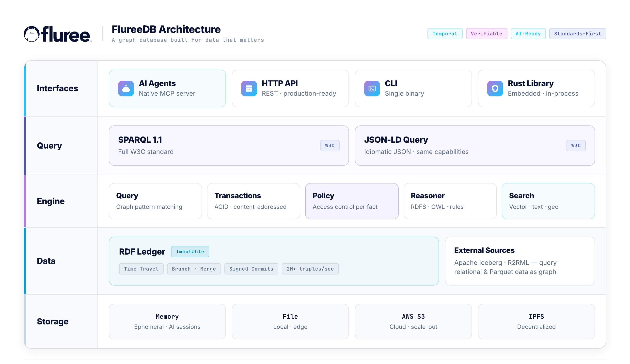Select the Standards-First tag
Viewport: 630px width, 364px height.
[578, 34]
